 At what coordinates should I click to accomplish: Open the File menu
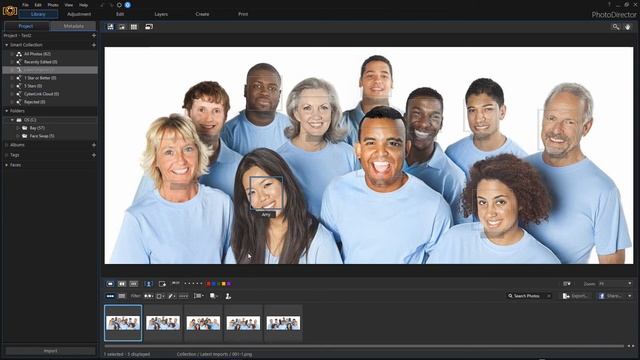click(25, 5)
